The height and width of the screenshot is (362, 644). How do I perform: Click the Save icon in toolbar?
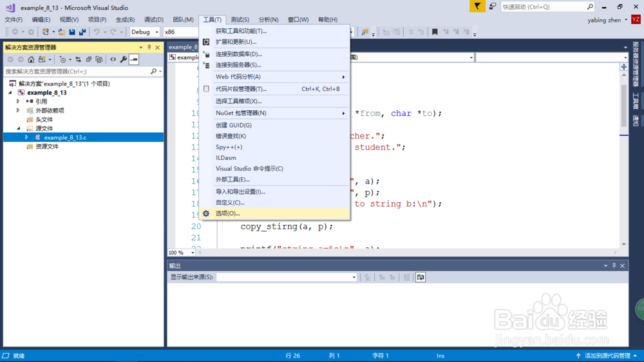[72, 32]
